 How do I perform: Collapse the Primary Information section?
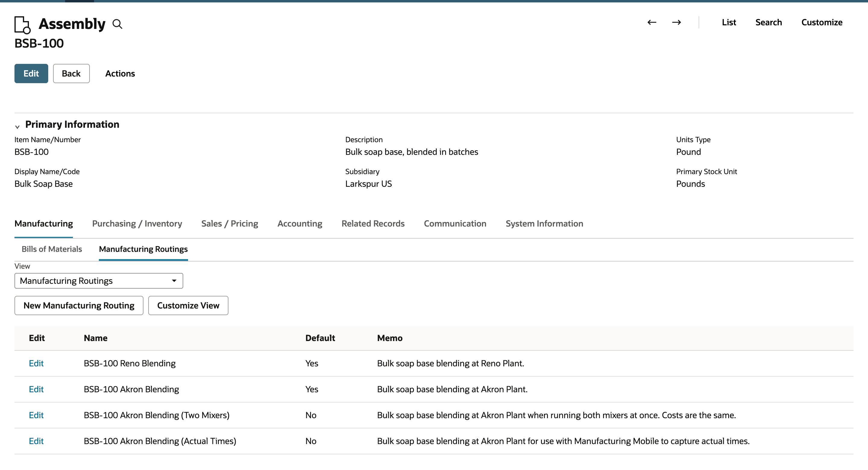tap(17, 127)
